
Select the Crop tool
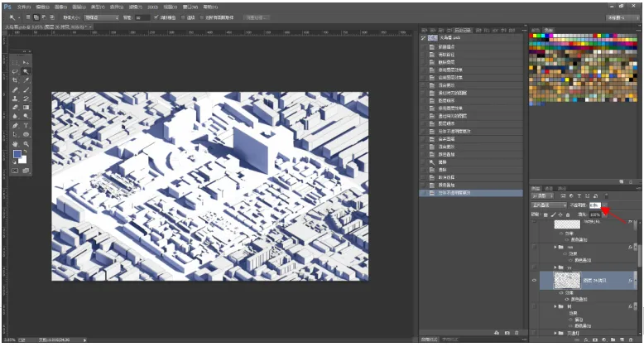tap(15, 80)
